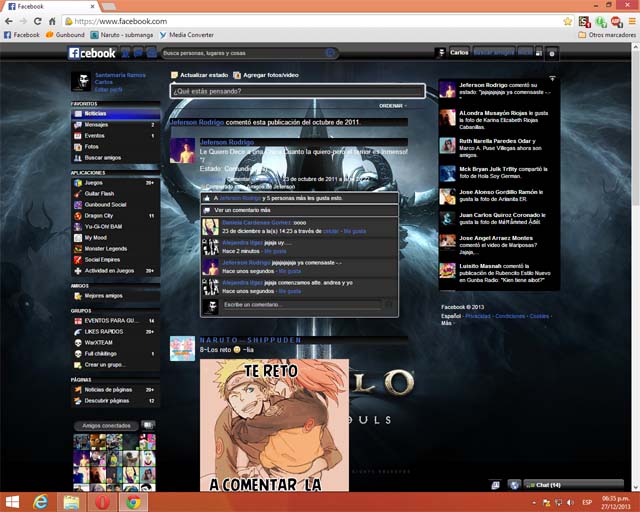The height and width of the screenshot is (512, 640).
Task: Click the like thumbs-up icon on Jeferson's post
Action: (x=207, y=198)
